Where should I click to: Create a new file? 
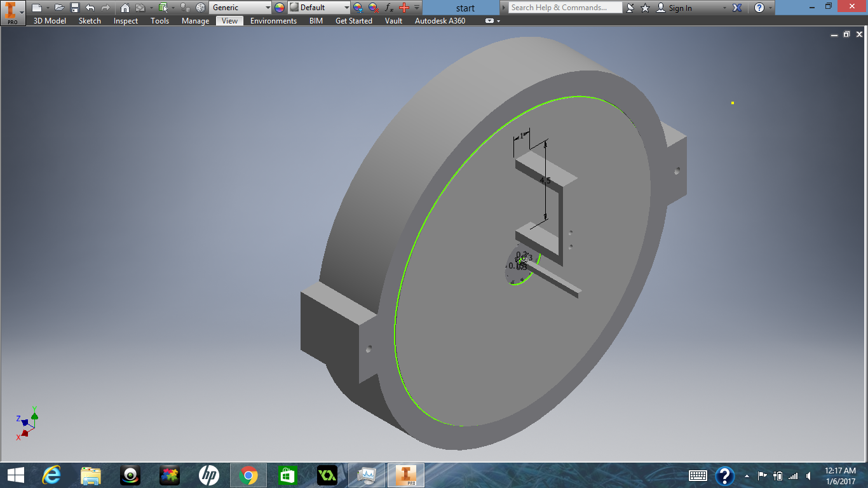tap(37, 8)
